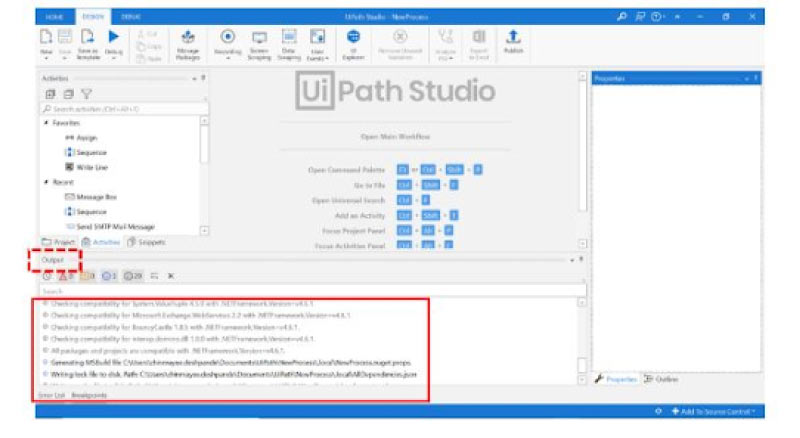This screenshot has width=800, height=438.
Task: Select the Sequence activity under Recent
Action: point(86,212)
